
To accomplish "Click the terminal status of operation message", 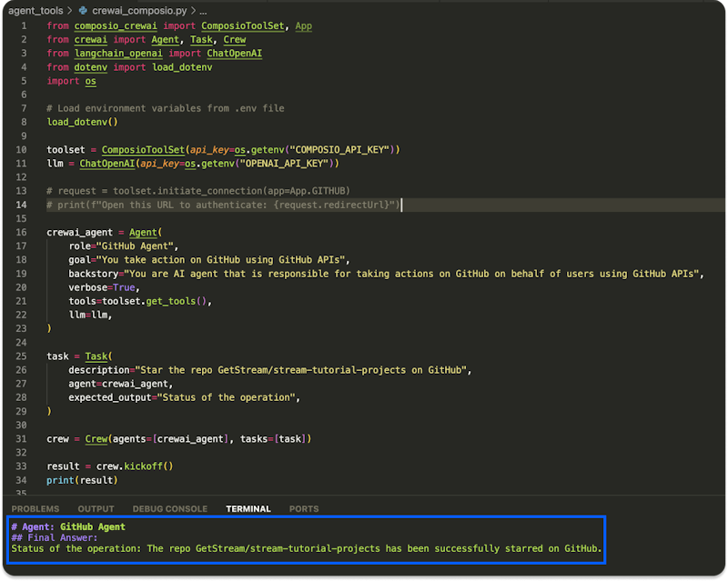I will pyautogui.click(x=306, y=548).
